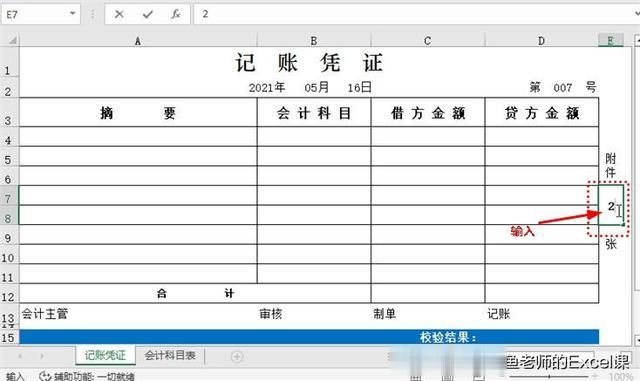Select all cells via corner triangle
Viewport: 640px width, 381px height.
[12, 40]
